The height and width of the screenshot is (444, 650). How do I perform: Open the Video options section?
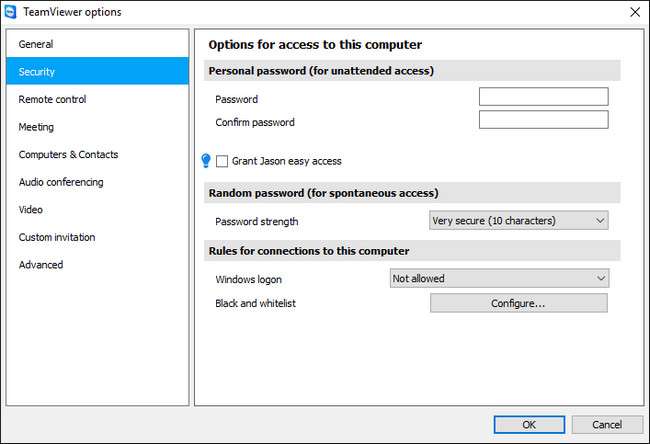(x=31, y=210)
